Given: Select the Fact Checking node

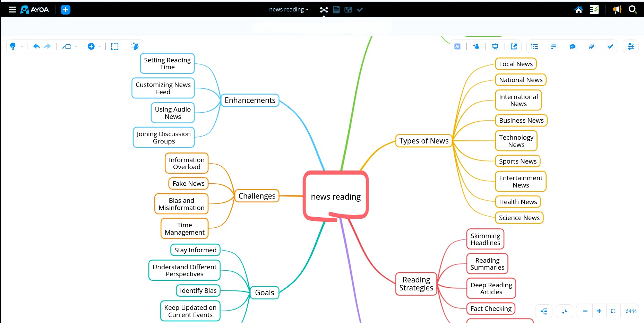Looking at the screenshot, I should coord(491,308).
